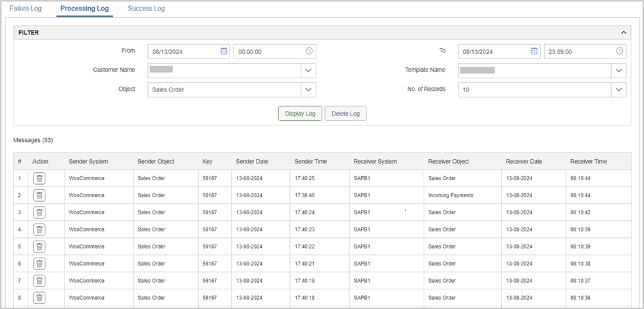Click the trash icon in row 6
Screen dimensions: 644x309
click(x=39, y=264)
